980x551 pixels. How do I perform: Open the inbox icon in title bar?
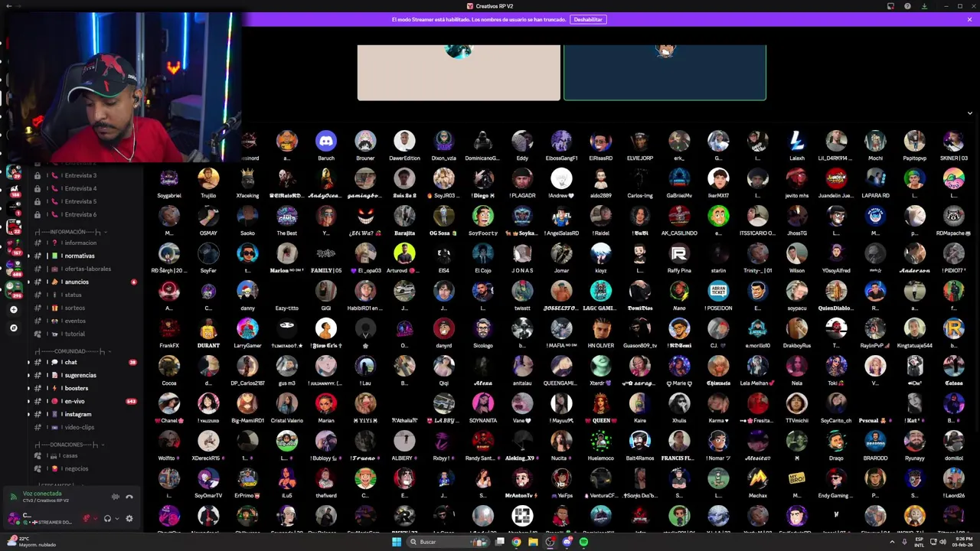pos(890,6)
